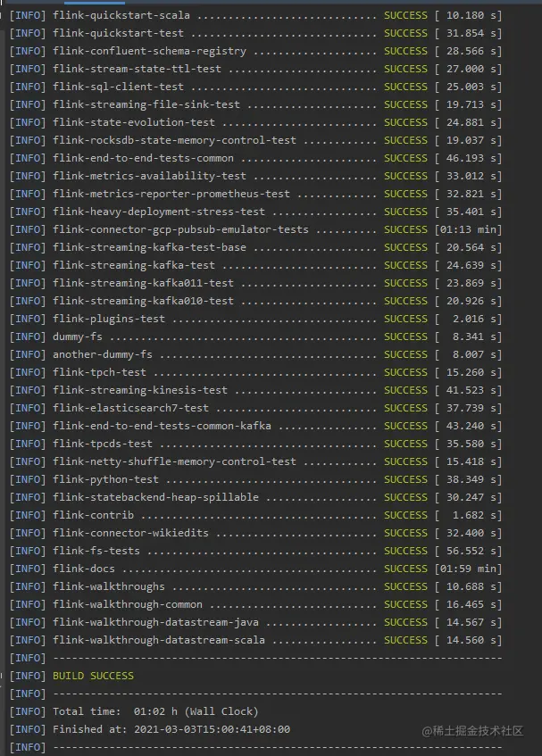Screen dimensions: 542x756
Task: Click flink-heavy-deployment-stress-test text
Action: tap(159, 212)
